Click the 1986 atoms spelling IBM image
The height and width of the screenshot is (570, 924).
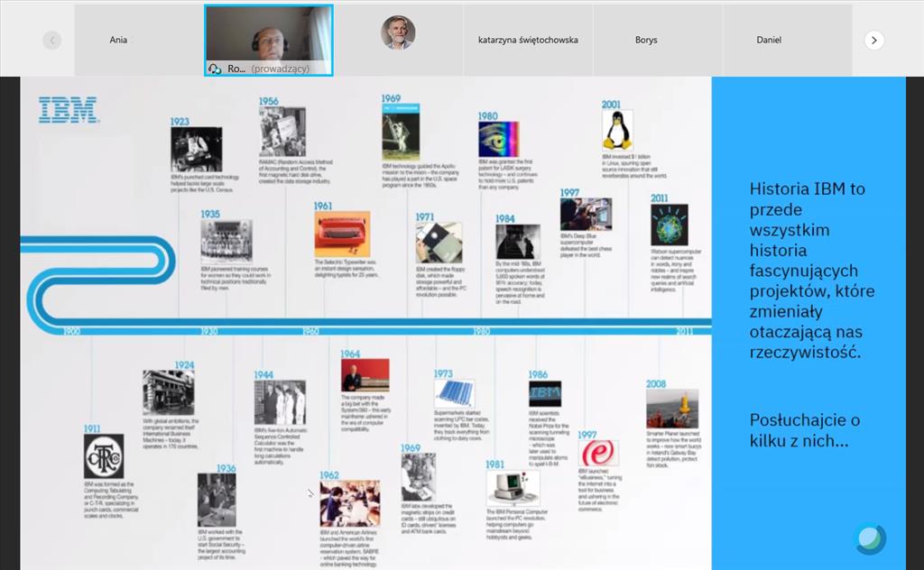545,393
